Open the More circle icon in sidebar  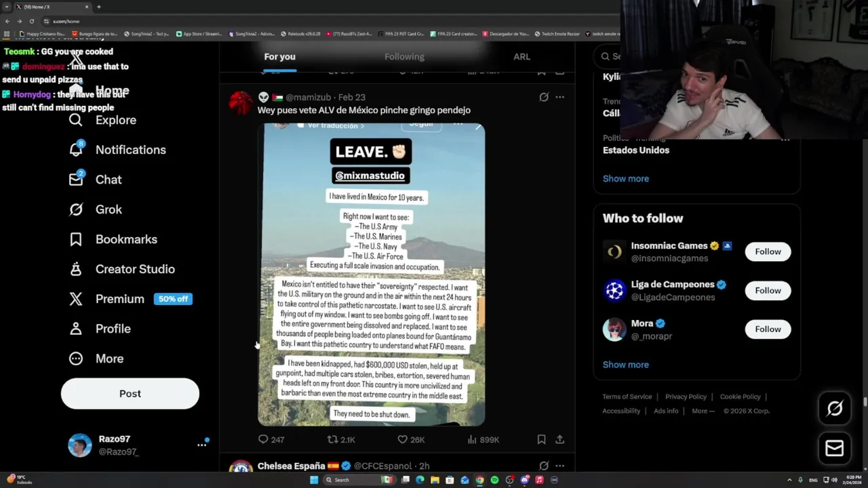click(76, 359)
